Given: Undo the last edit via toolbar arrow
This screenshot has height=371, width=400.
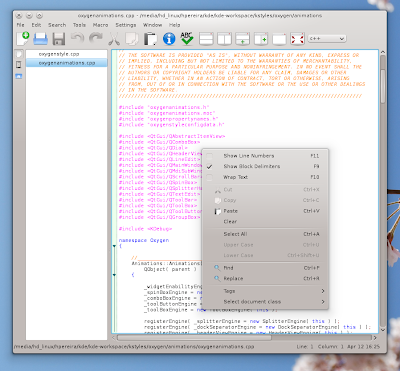Looking at the screenshot, I should point(77,38).
